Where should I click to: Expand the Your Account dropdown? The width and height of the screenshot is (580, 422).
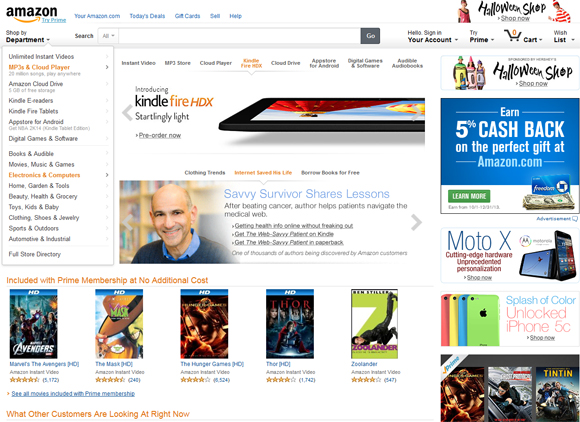tap(432, 36)
